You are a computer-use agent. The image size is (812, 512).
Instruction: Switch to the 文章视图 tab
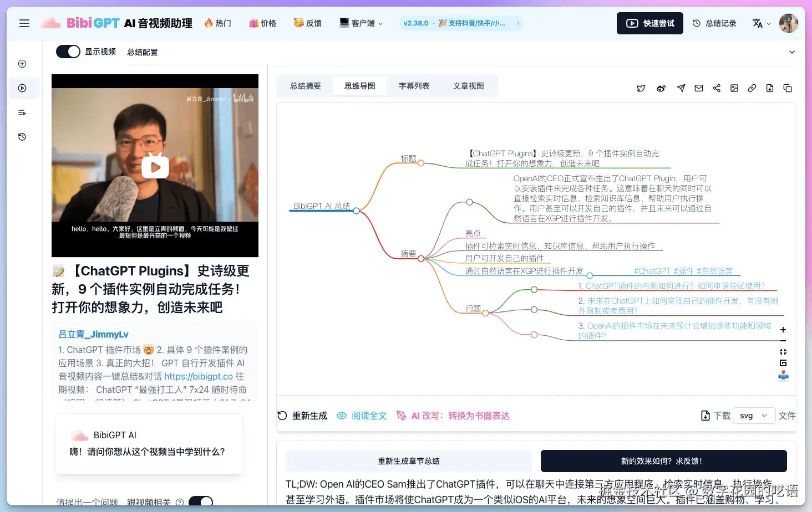[x=469, y=86]
